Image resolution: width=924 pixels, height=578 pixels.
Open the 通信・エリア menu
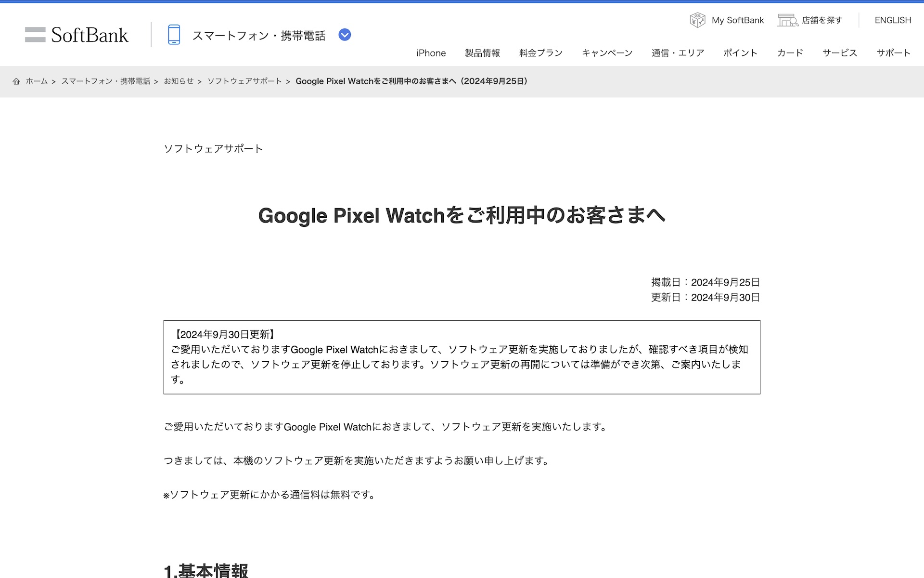(x=678, y=53)
